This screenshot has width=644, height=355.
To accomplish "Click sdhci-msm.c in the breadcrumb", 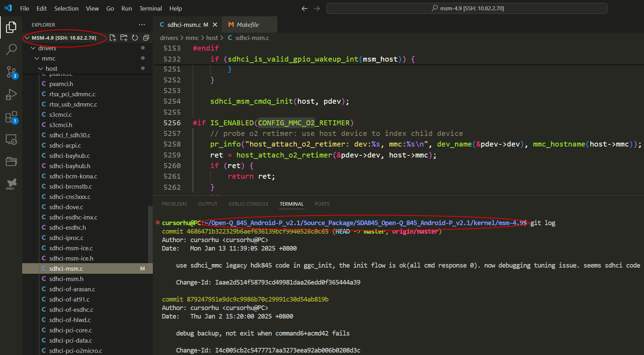I will pyautogui.click(x=252, y=38).
